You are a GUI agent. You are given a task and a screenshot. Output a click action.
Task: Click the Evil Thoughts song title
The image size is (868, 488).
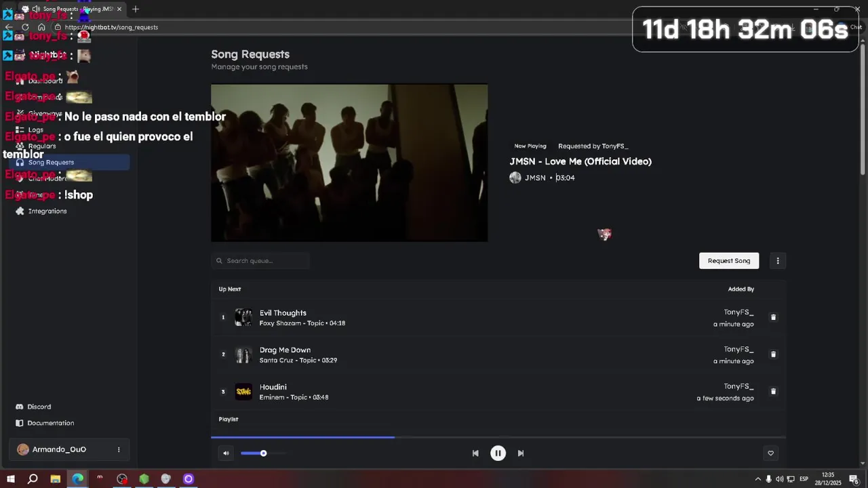[283, 313]
